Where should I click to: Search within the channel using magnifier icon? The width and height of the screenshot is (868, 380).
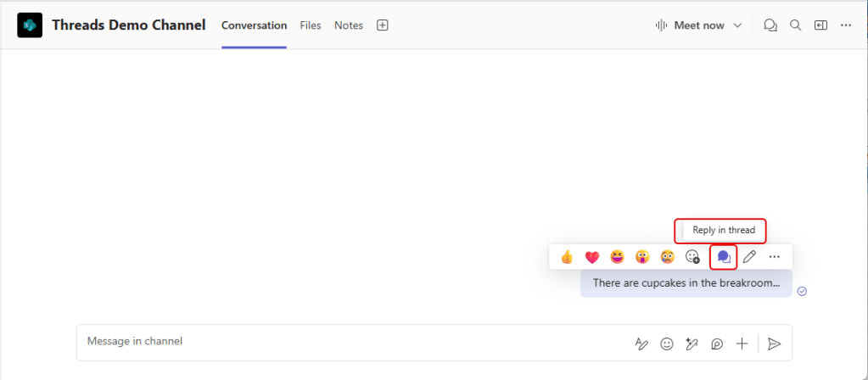coord(796,25)
